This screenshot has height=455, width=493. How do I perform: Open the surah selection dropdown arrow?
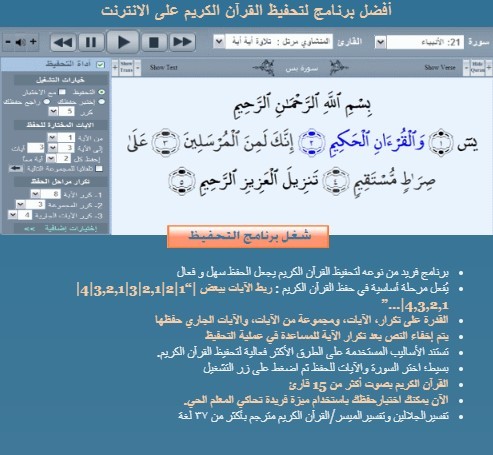tap(380, 42)
